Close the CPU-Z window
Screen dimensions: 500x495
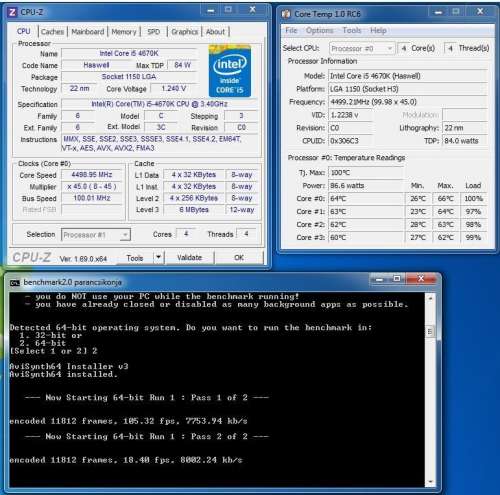(x=252, y=10)
